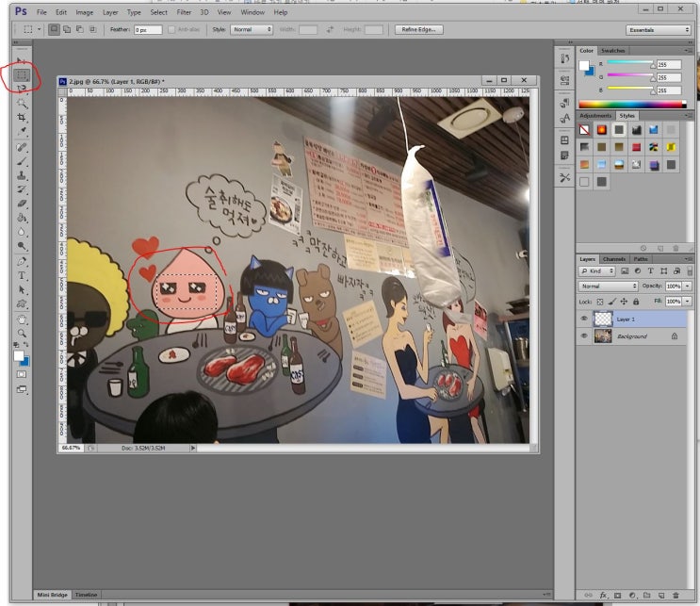Image resolution: width=700 pixels, height=606 pixels.
Task: Select the Dodge tool
Action: pos(22,246)
